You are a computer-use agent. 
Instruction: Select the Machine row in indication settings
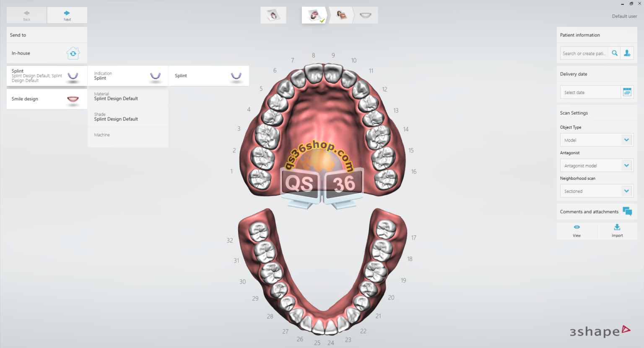point(128,135)
